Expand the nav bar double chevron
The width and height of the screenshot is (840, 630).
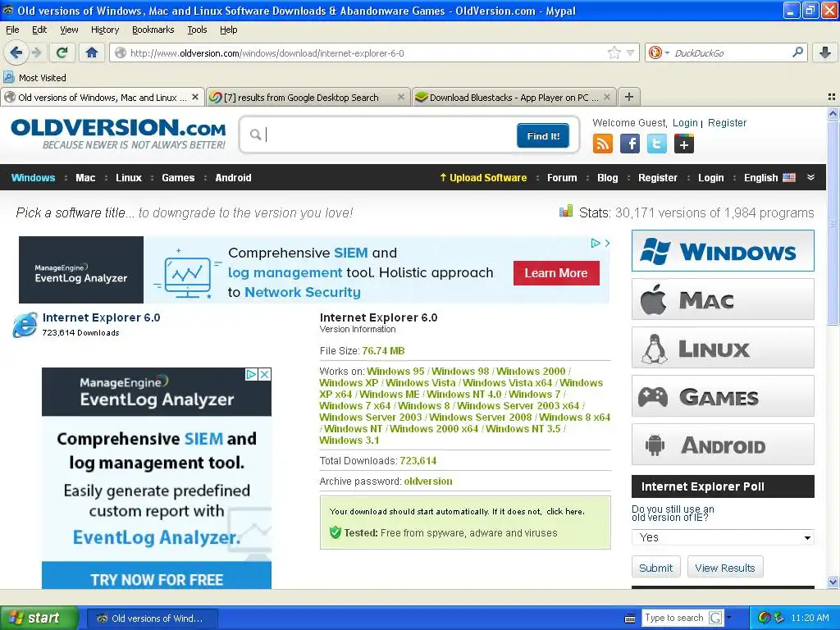(810, 177)
